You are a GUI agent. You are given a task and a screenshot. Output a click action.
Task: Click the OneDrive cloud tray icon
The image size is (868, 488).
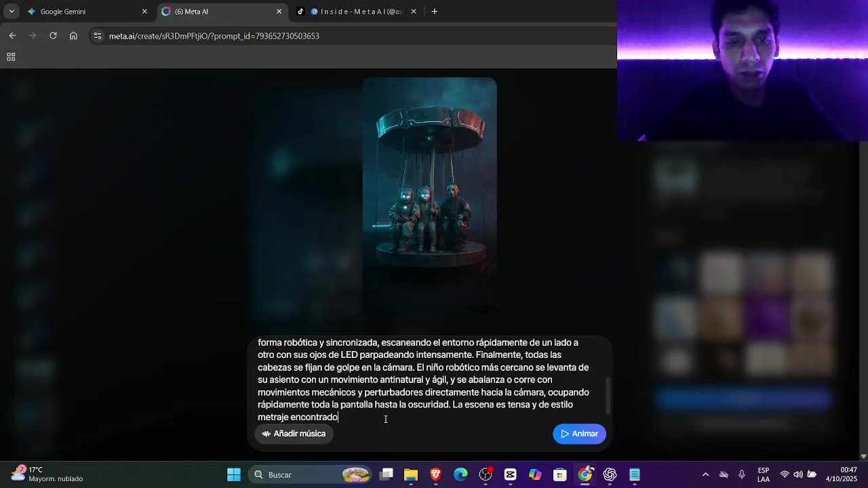point(724,474)
